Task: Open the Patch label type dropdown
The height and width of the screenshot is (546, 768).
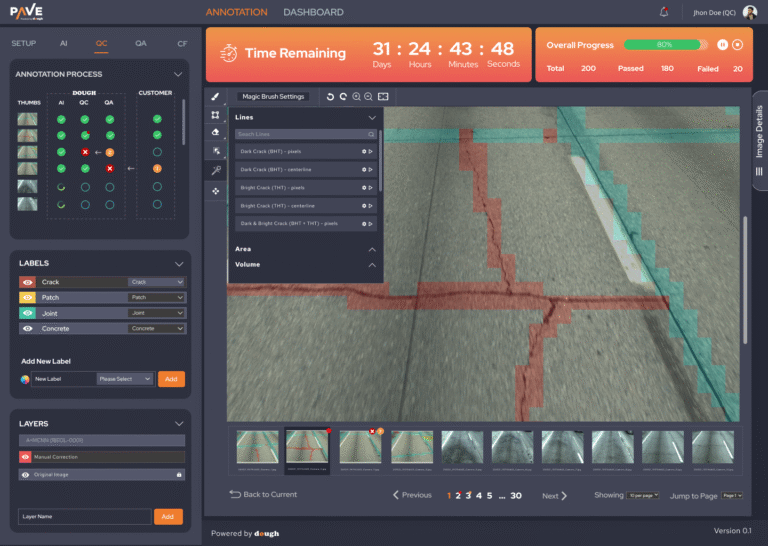Action: [x=157, y=298]
